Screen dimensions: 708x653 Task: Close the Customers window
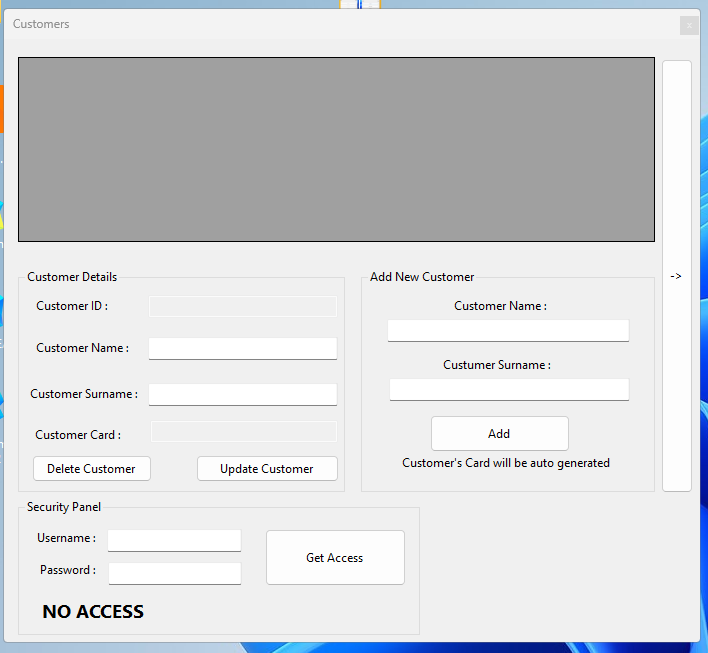(x=689, y=26)
